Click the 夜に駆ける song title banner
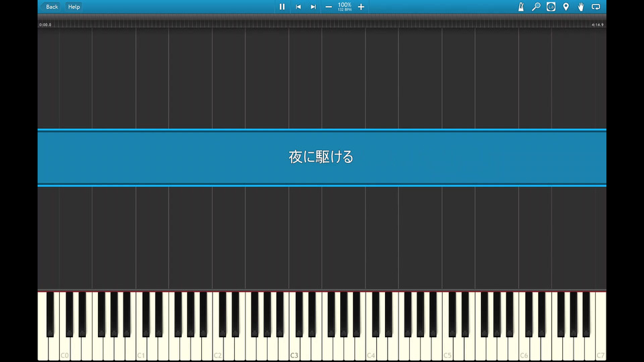This screenshot has height=362, width=644. 322,157
